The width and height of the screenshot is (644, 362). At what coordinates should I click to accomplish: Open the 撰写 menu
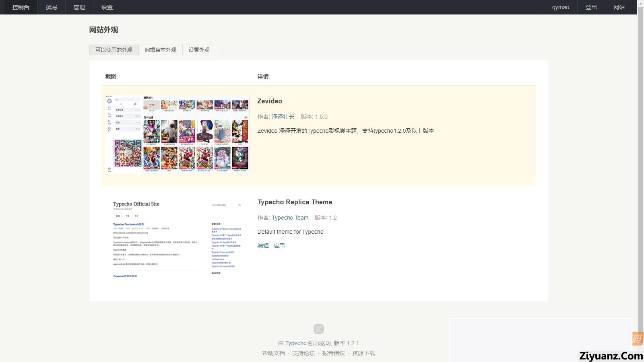[x=52, y=7]
